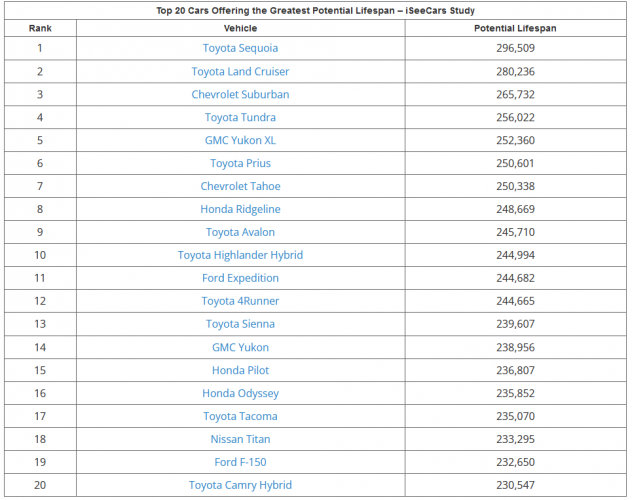Click the Ford Expedition link

(x=240, y=278)
